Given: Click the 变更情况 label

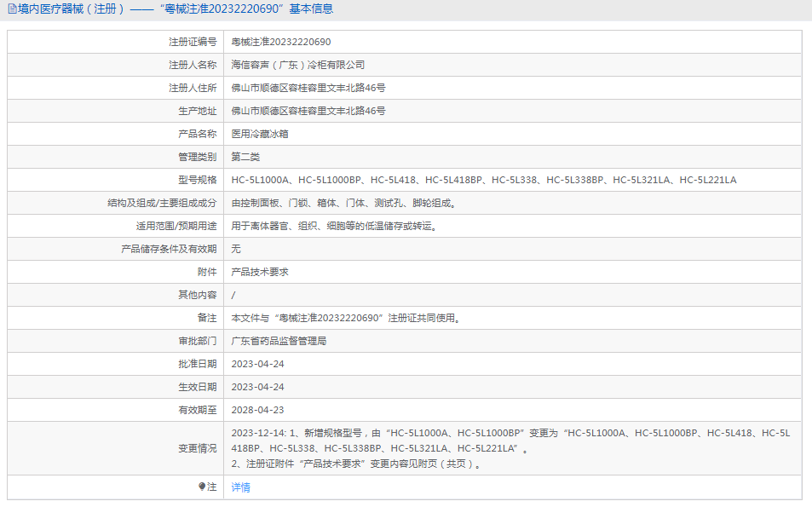Looking at the screenshot, I should pyautogui.click(x=198, y=448).
